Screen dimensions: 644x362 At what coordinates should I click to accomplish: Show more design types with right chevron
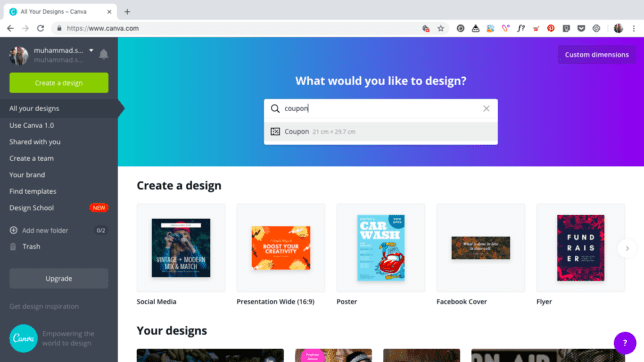pos(627,248)
